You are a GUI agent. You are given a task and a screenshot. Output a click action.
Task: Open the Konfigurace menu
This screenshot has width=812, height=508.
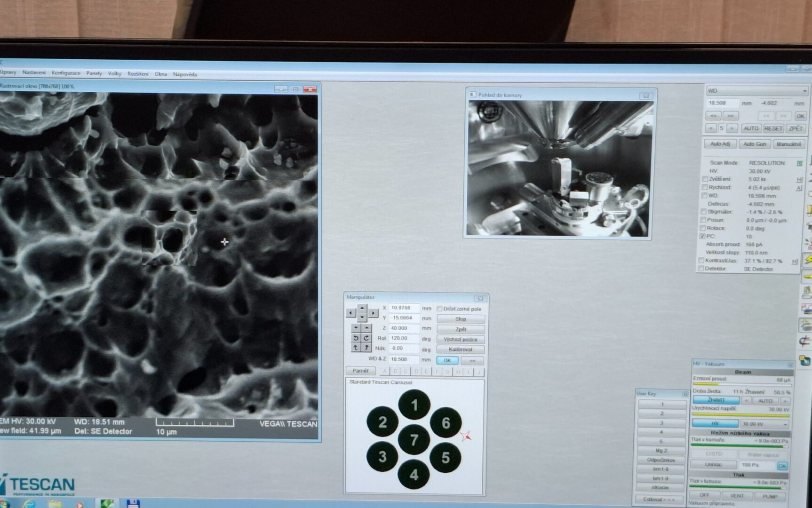tap(66, 73)
